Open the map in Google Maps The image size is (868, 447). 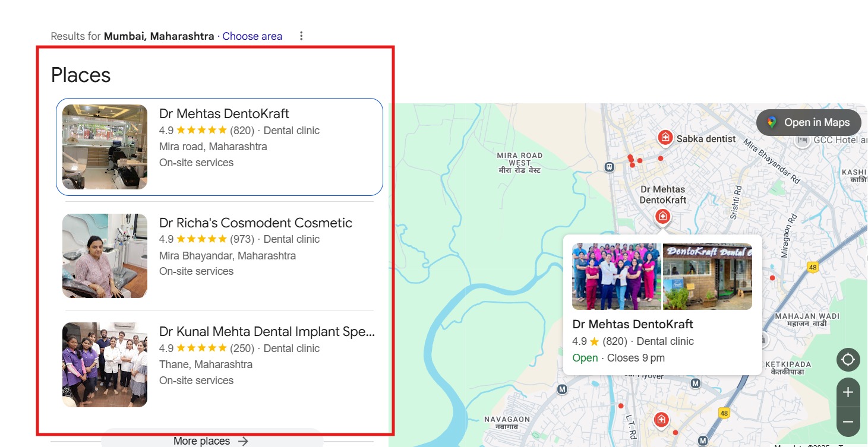coord(809,122)
